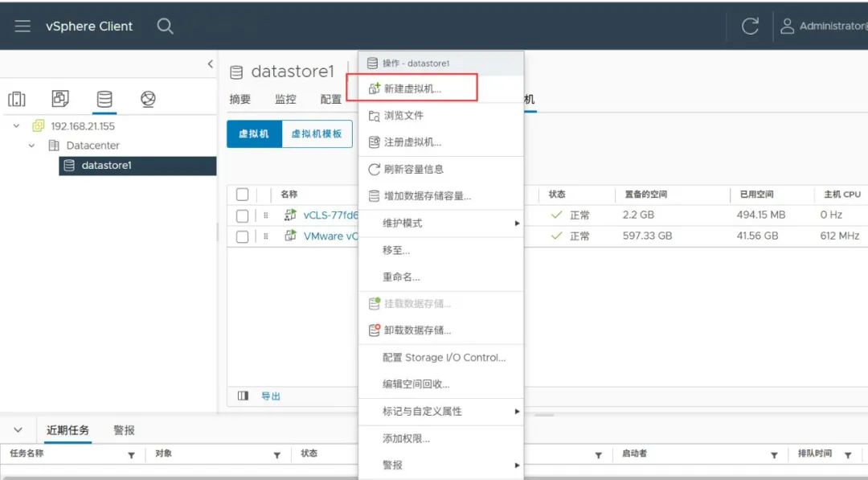Viewport: 868px width, 480px height.
Task: Choose 刷新容量信息 from context menu
Action: 440,170
